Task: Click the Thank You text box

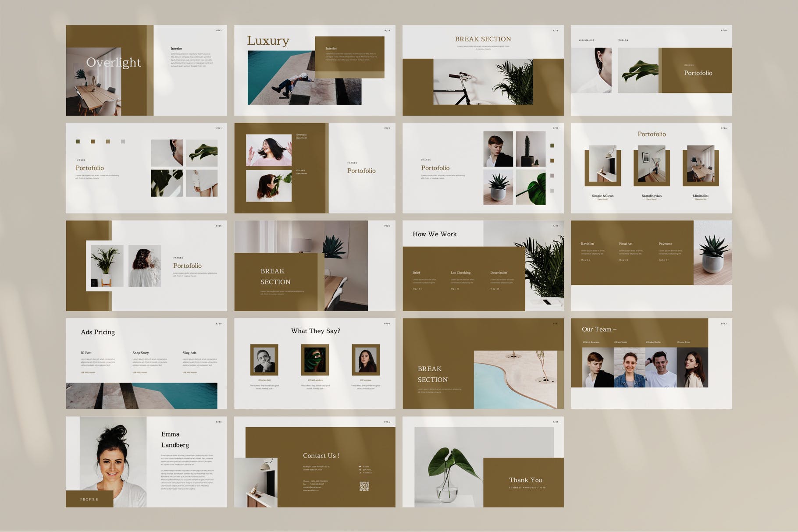Action: pos(525,480)
